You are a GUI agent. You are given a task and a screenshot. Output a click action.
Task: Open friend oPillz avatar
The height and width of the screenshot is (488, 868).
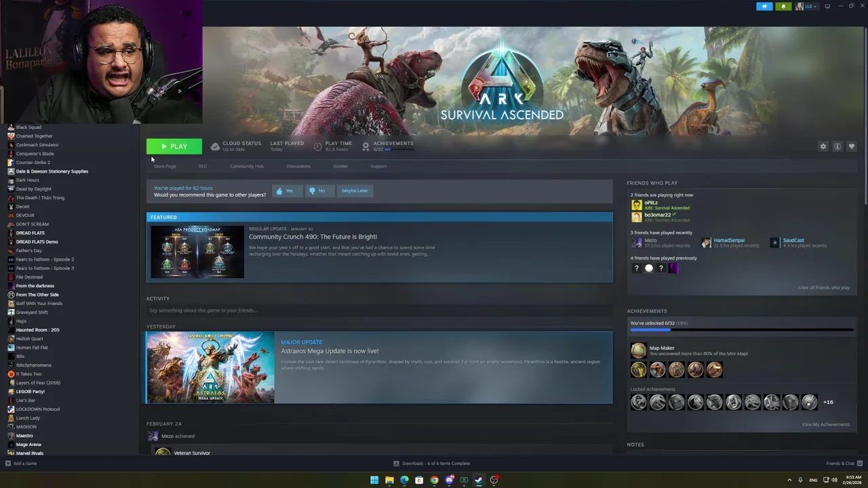click(636, 205)
